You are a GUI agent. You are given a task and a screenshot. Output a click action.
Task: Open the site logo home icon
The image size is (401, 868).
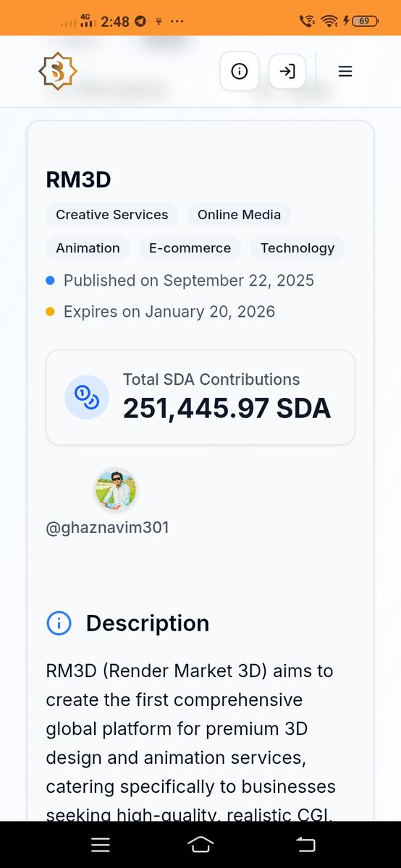click(57, 71)
